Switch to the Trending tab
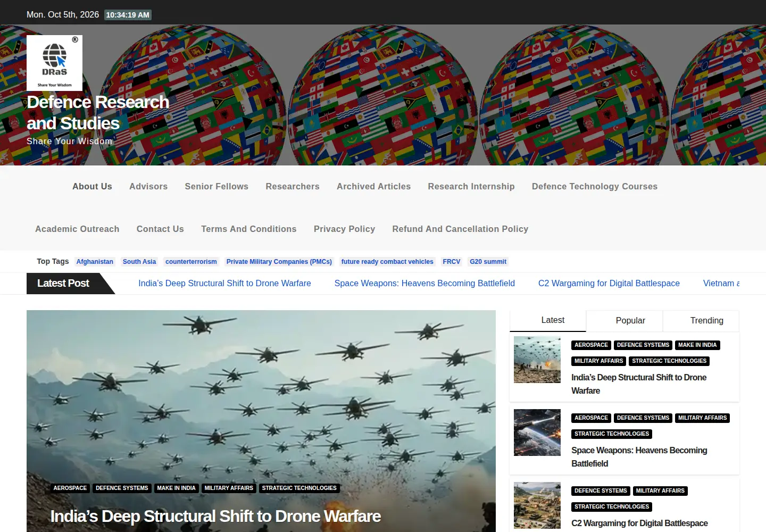This screenshot has height=532, width=766. [x=701, y=321]
